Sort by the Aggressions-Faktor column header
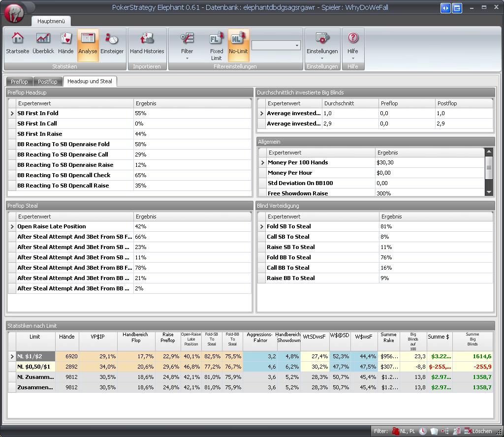504x437 pixels. point(260,341)
